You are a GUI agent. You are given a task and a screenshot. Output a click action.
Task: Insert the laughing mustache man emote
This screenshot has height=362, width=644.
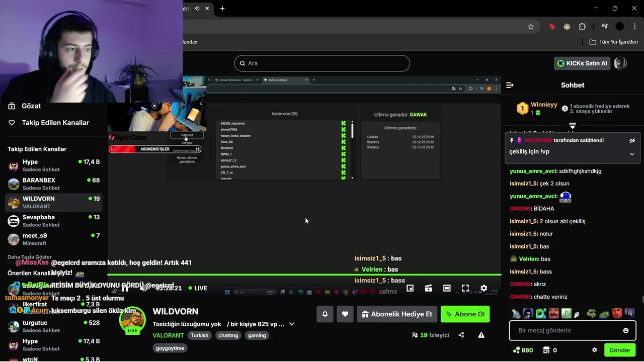point(554,314)
